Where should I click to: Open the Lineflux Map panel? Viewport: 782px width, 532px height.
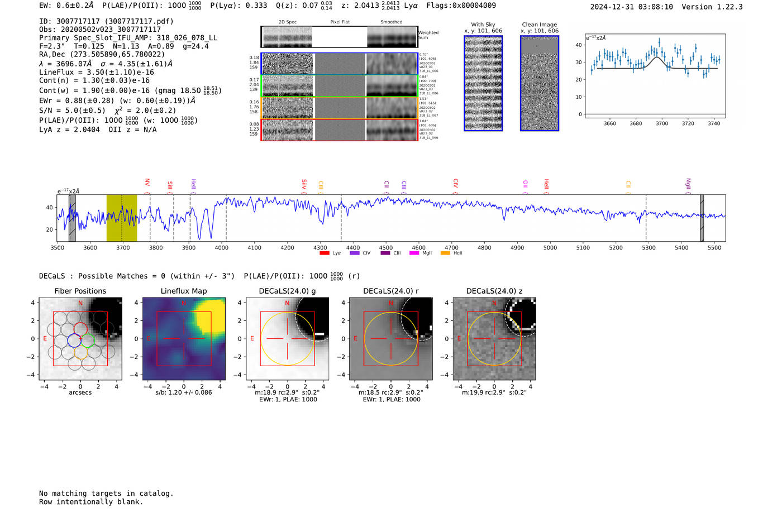point(184,339)
